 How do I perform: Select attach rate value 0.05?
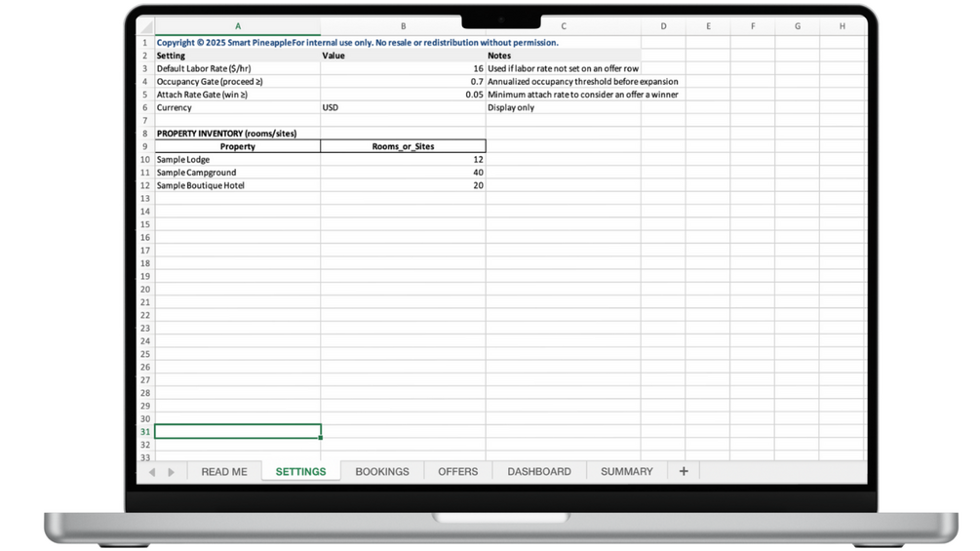tap(403, 95)
